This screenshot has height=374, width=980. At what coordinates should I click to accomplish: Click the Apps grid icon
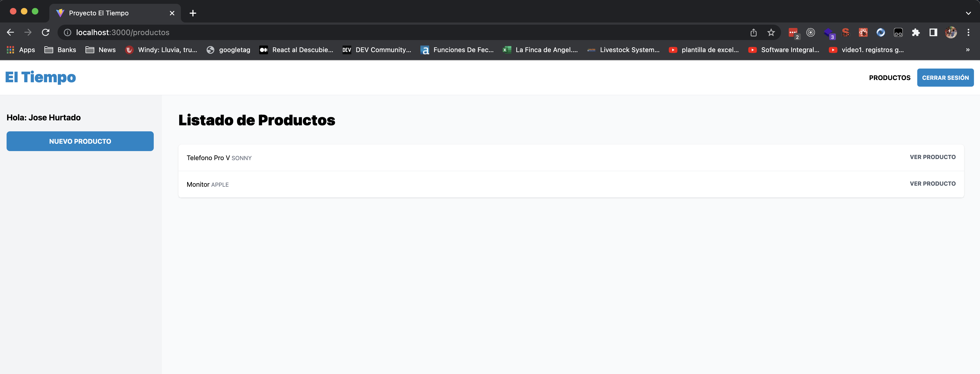tap(10, 49)
